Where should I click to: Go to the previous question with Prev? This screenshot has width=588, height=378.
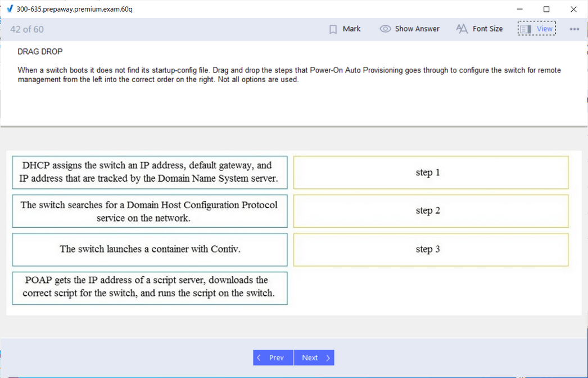point(273,358)
